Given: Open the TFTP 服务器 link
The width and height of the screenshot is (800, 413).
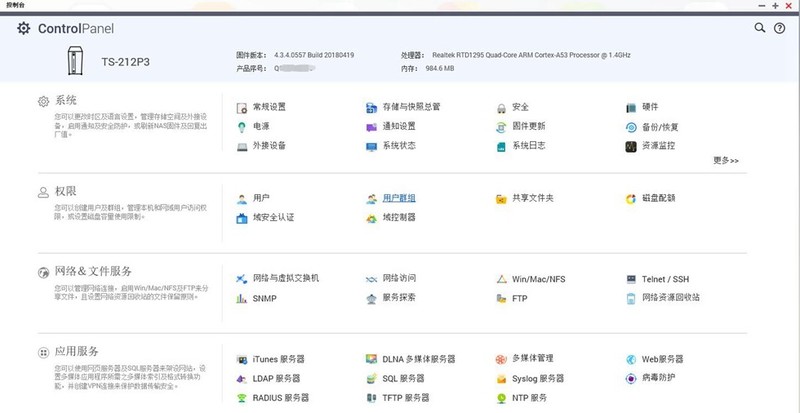Looking at the screenshot, I should [406, 398].
